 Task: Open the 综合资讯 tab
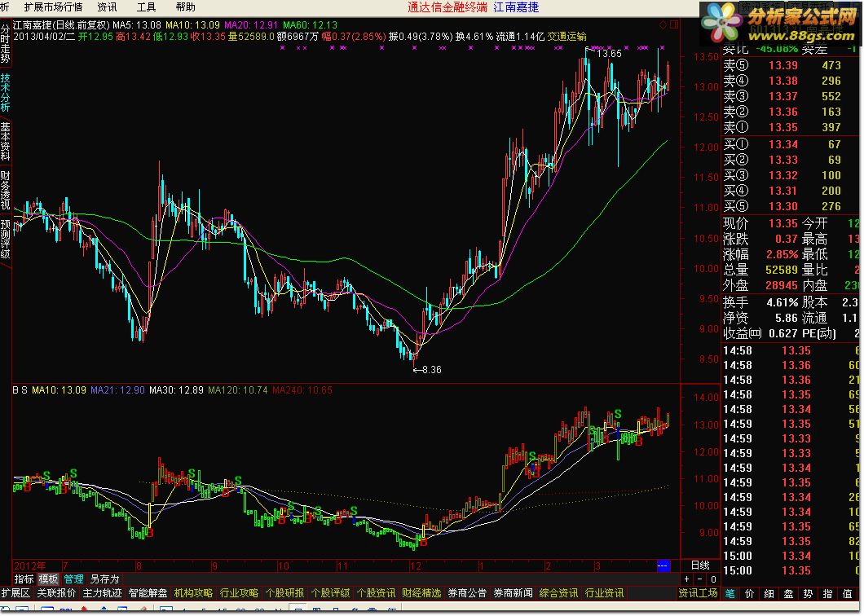tap(559, 593)
